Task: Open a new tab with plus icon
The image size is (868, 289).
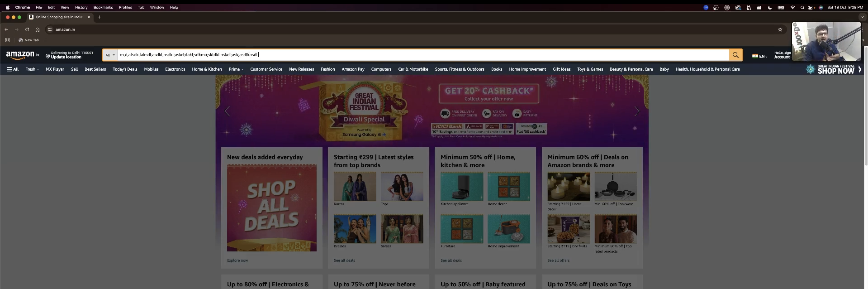Action: 99,17
